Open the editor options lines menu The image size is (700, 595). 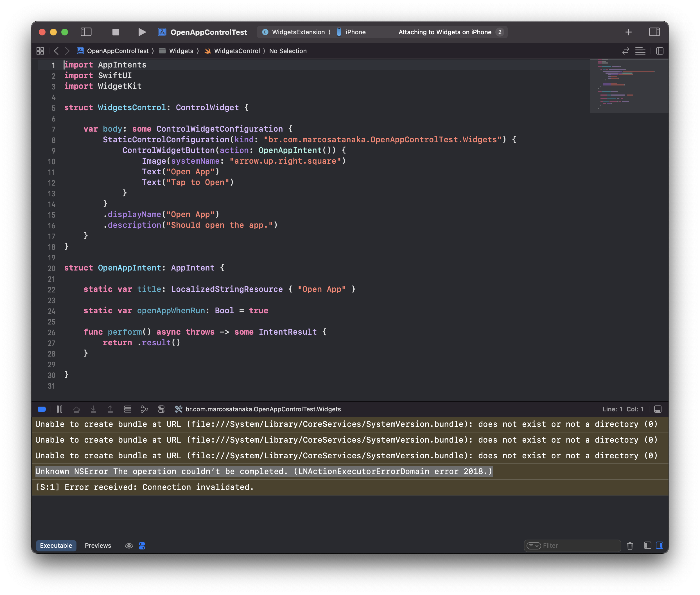click(640, 51)
